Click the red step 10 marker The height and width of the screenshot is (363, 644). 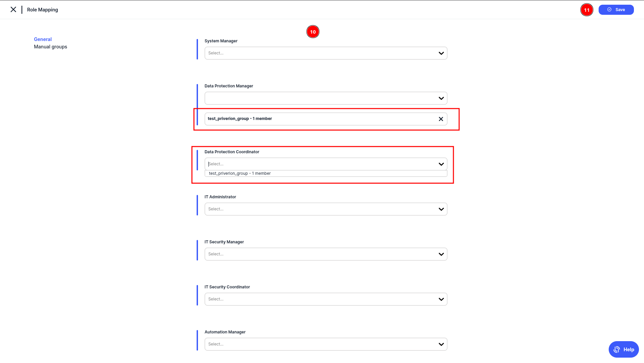tap(313, 32)
